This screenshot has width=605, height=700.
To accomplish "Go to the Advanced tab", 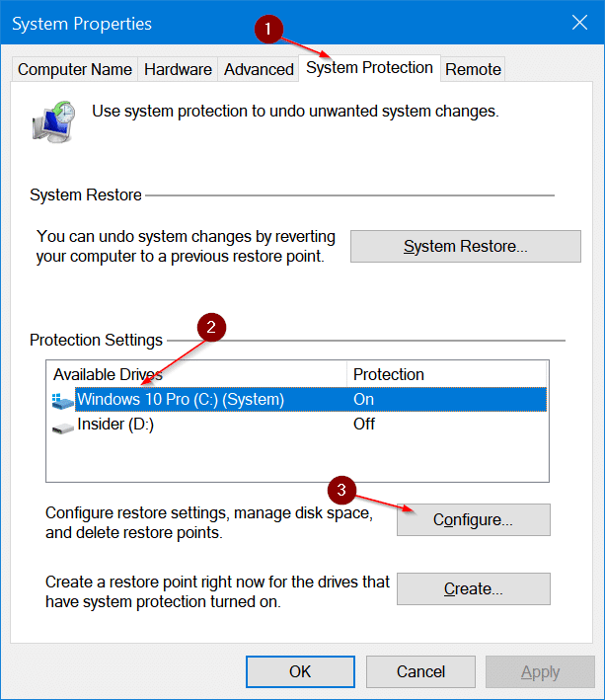I will 259,69.
